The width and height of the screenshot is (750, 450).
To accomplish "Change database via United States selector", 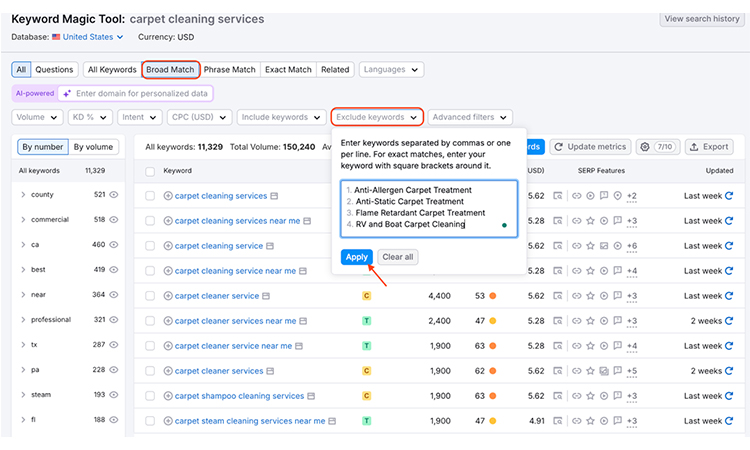I will 93,37.
